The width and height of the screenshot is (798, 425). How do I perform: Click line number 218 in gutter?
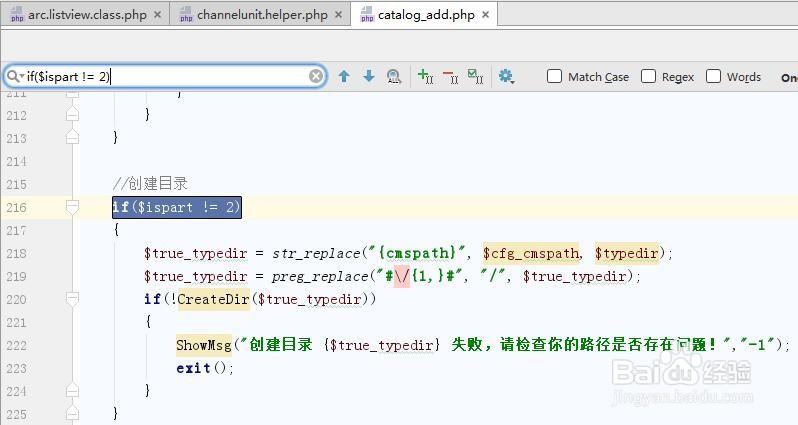click(16, 253)
